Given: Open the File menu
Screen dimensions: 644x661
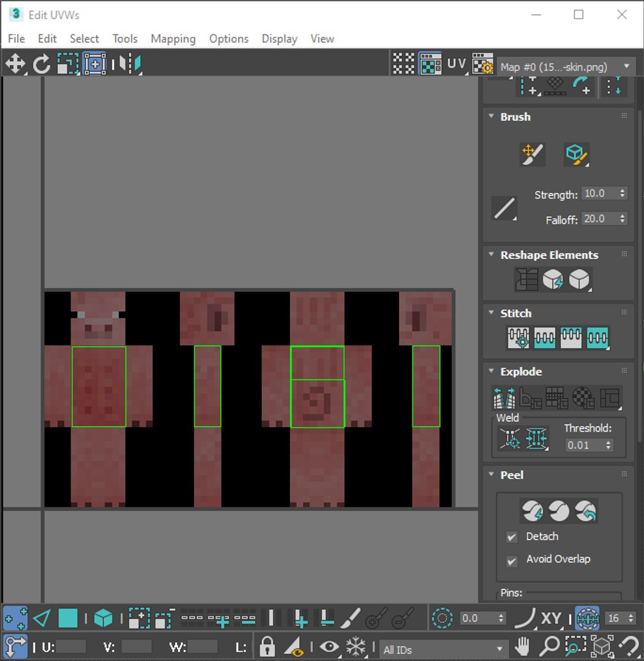Looking at the screenshot, I should tap(17, 39).
